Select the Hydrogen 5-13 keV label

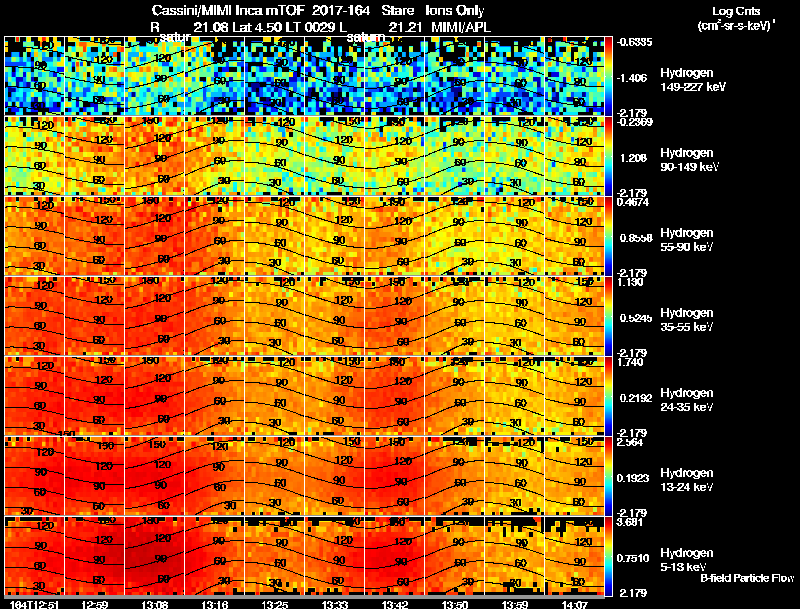(687, 560)
